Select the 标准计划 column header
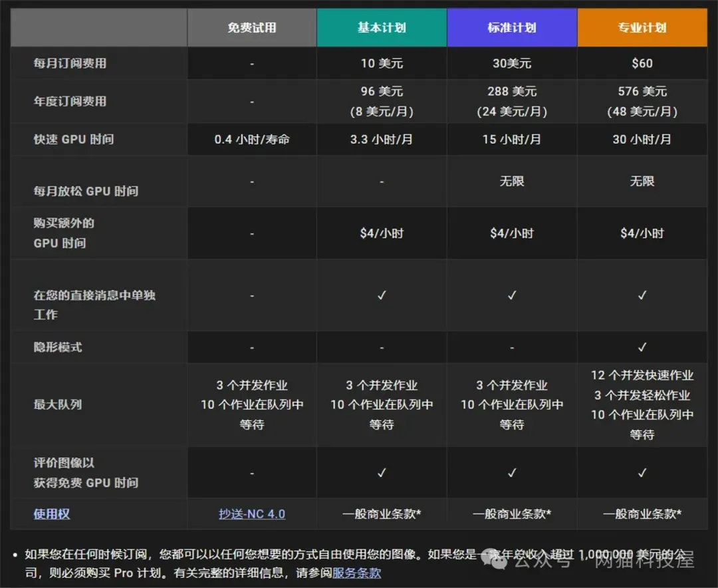718x588 pixels. (x=512, y=27)
